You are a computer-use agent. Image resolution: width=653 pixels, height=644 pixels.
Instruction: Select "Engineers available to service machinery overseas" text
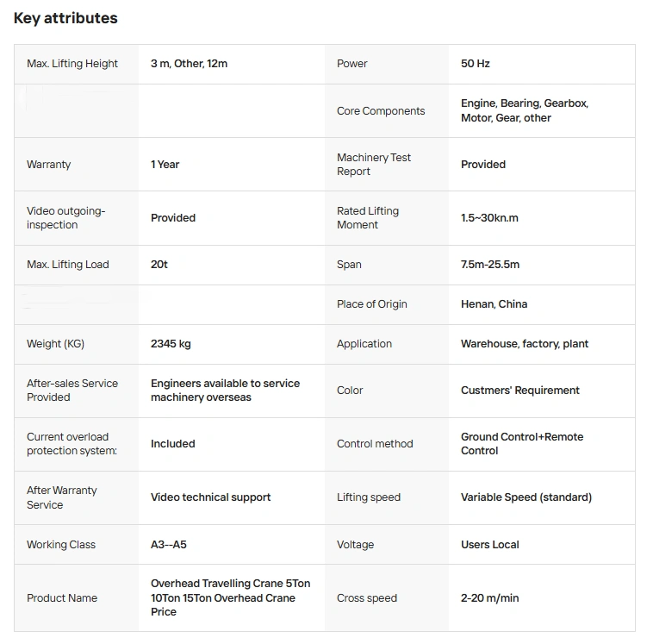click(x=225, y=391)
